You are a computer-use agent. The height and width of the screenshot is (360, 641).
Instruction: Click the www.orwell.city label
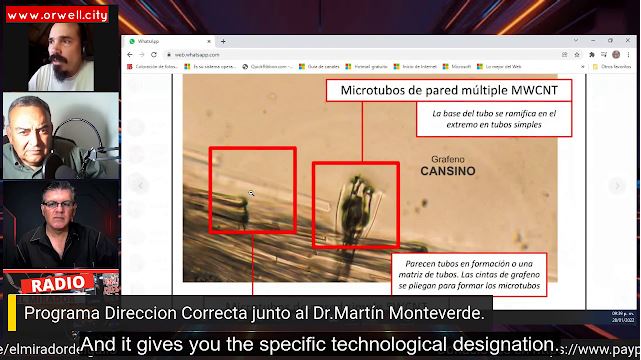click(57, 15)
